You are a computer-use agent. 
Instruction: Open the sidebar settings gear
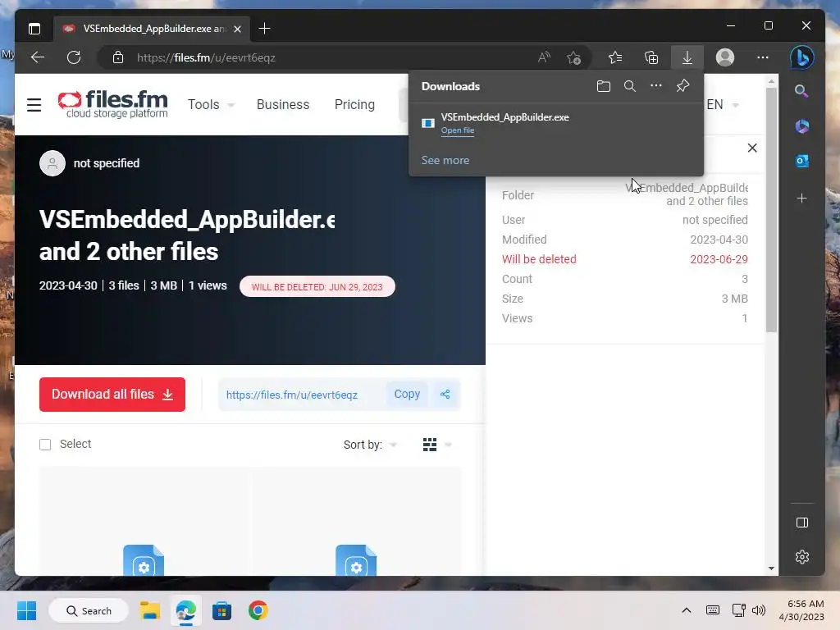(x=802, y=557)
